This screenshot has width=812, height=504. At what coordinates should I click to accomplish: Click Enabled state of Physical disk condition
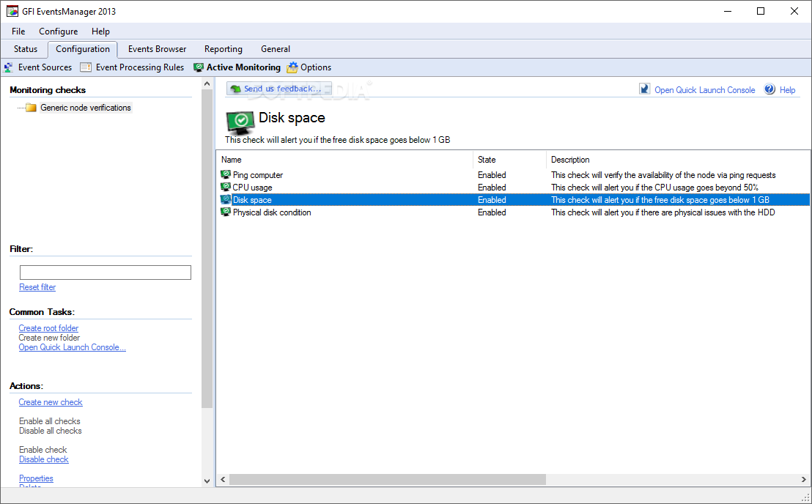492,212
